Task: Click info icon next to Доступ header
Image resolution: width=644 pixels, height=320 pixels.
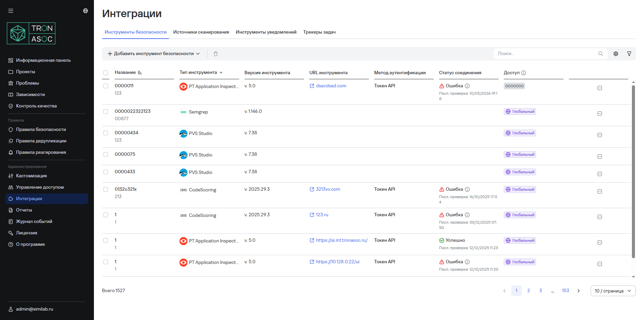Action: tap(524, 73)
